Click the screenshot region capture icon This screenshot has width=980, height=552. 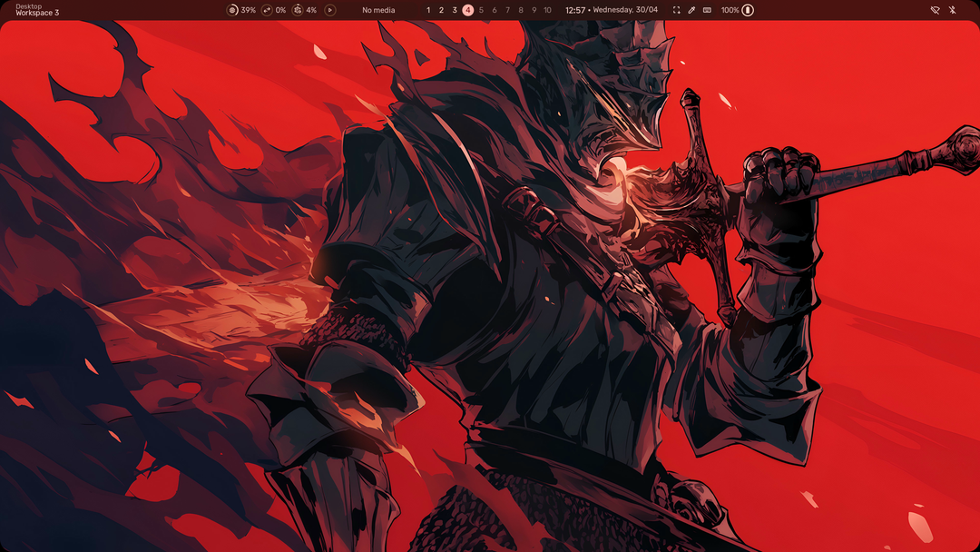tap(676, 10)
